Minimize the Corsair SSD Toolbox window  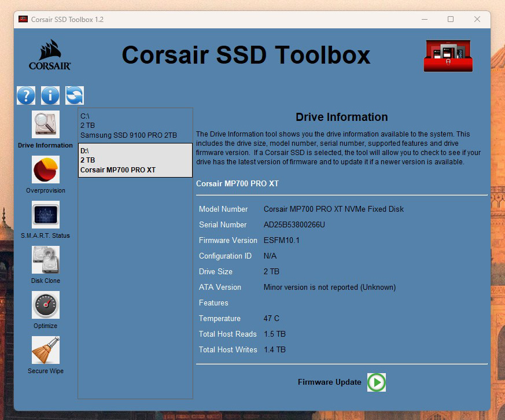424,19
